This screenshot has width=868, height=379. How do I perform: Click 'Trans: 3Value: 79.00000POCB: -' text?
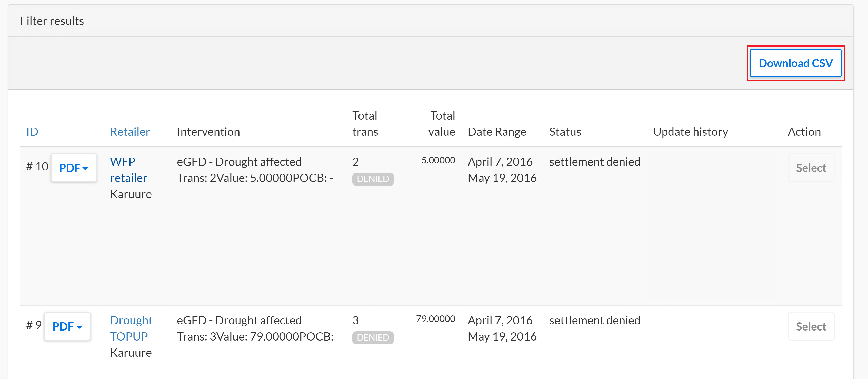258,336
